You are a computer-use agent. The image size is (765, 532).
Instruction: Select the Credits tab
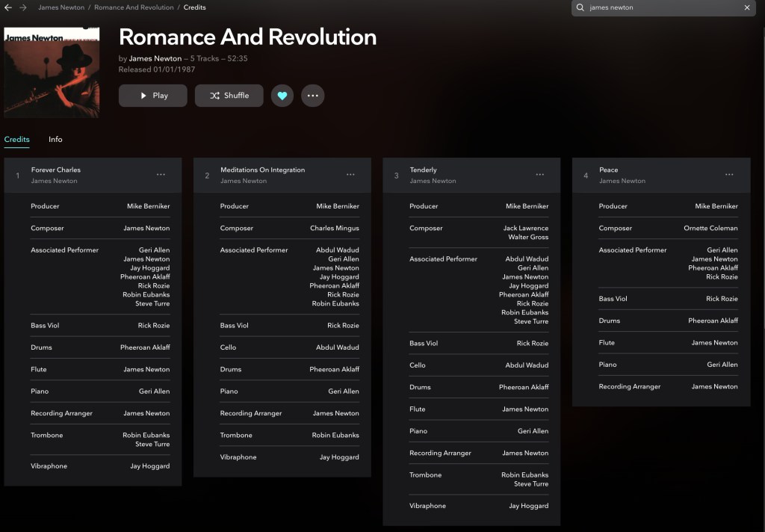(17, 140)
